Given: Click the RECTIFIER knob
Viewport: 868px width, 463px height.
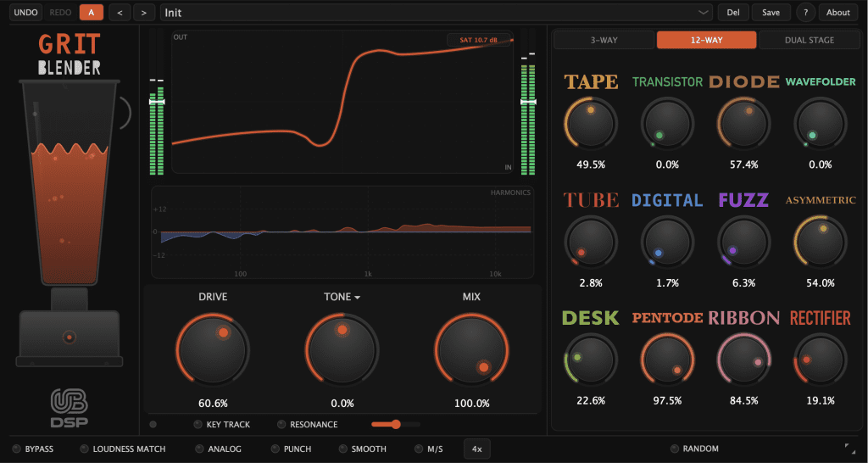Looking at the screenshot, I should [821, 360].
